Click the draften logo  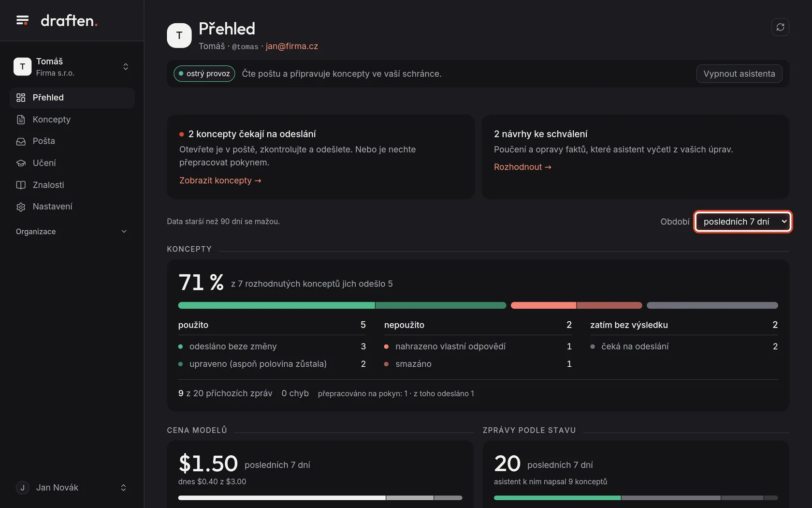point(69,20)
